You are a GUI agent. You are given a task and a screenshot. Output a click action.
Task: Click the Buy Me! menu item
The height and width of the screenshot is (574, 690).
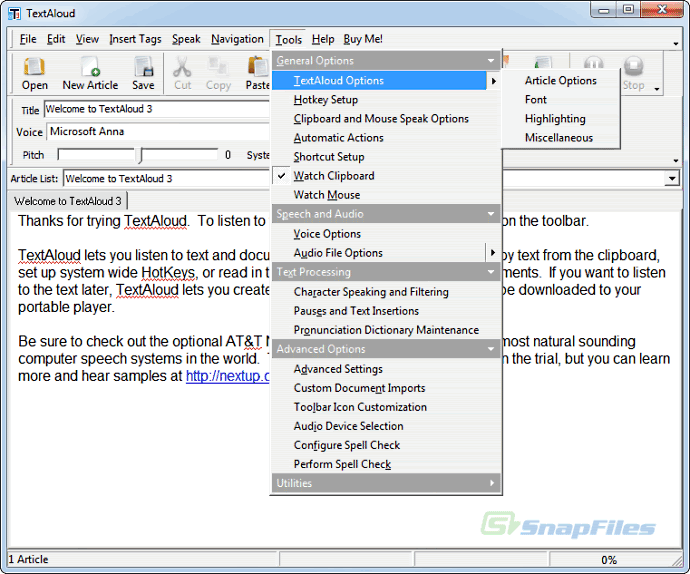tap(363, 39)
